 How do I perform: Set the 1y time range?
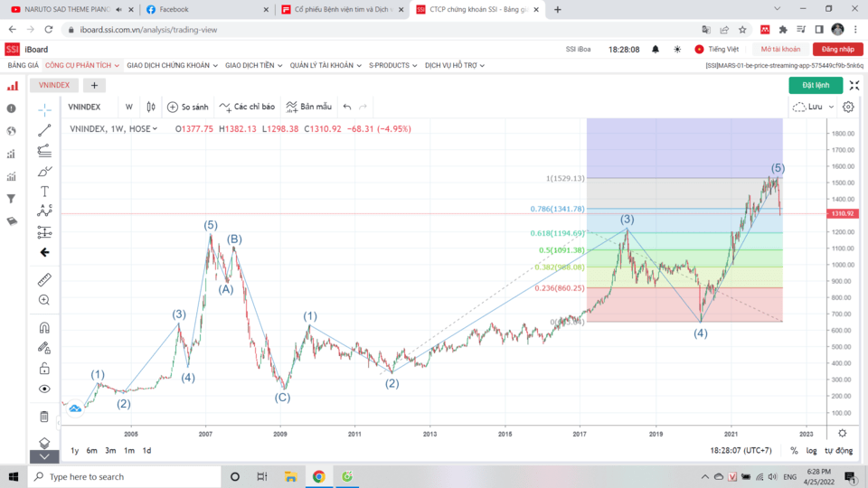click(75, 450)
